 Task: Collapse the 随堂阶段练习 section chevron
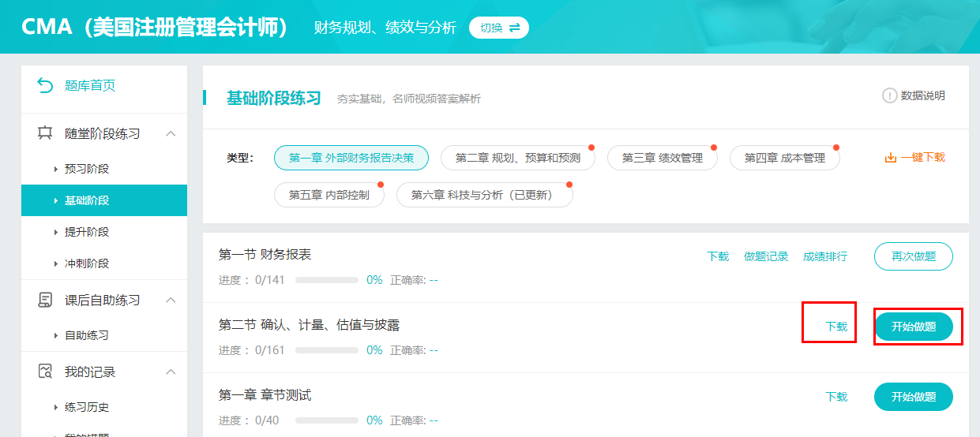(171, 133)
